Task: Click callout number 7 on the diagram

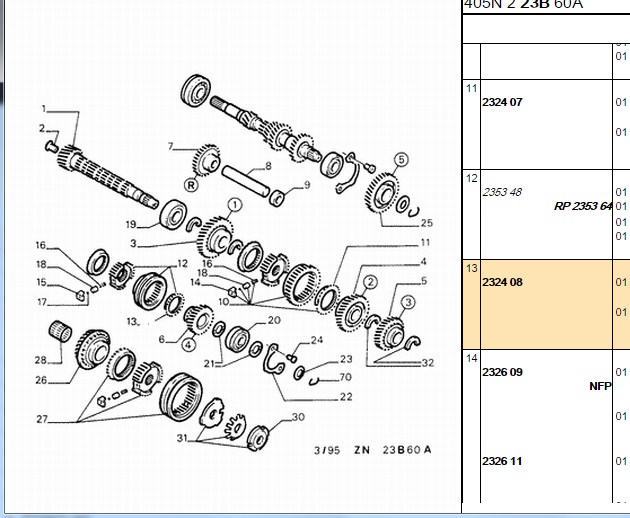Action: (x=170, y=146)
